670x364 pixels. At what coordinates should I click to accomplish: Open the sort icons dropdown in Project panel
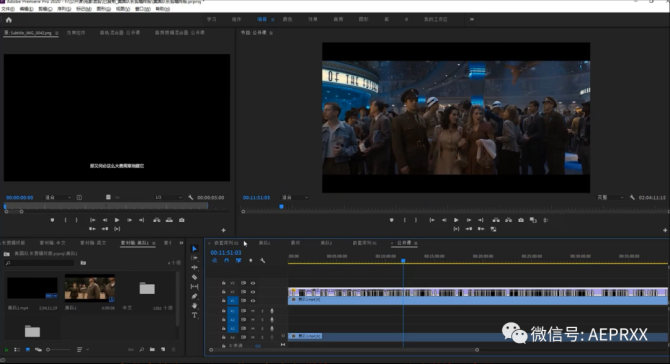coord(82,349)
